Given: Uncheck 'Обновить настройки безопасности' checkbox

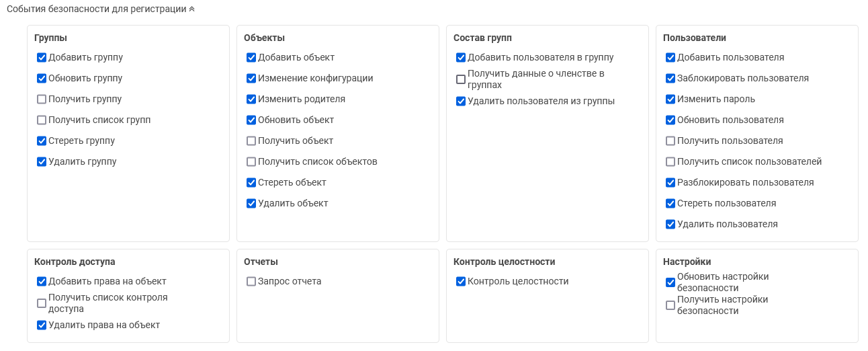Looking at the screenshot, I should 670,282.
